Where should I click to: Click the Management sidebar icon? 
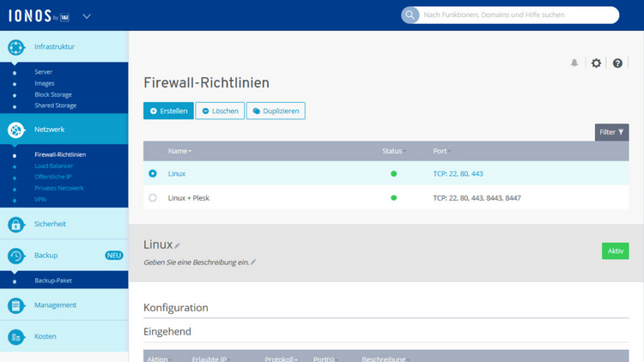[x=16, y=305]
